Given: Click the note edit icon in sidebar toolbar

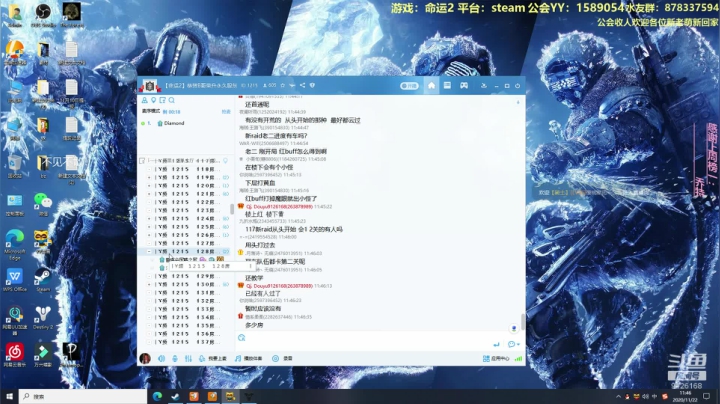Looking at the screenshot, I should point(162,100).
